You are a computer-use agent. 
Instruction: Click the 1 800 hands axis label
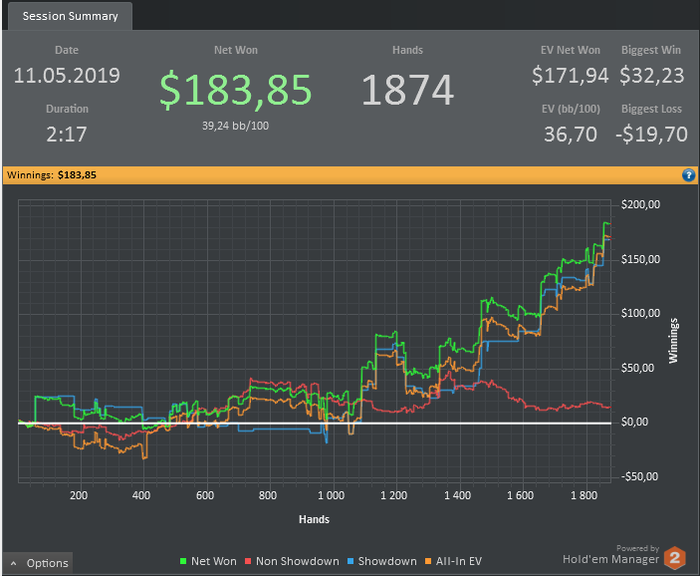pos(583,495)
